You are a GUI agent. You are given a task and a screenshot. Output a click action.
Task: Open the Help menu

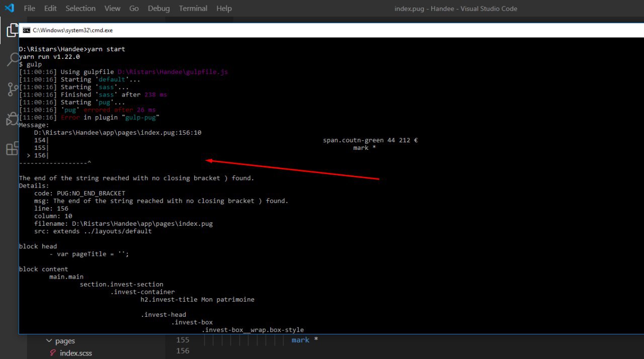pyautogui.click(x=224, y=9)
